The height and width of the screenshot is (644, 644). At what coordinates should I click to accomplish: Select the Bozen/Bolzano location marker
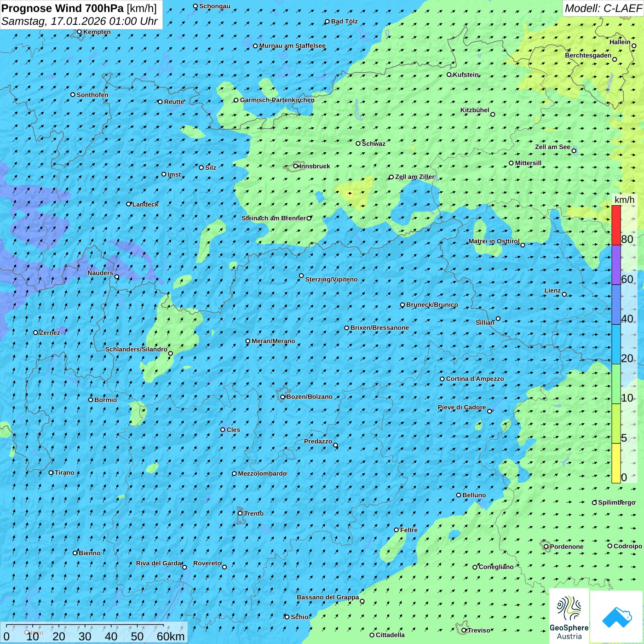point(283,397)
